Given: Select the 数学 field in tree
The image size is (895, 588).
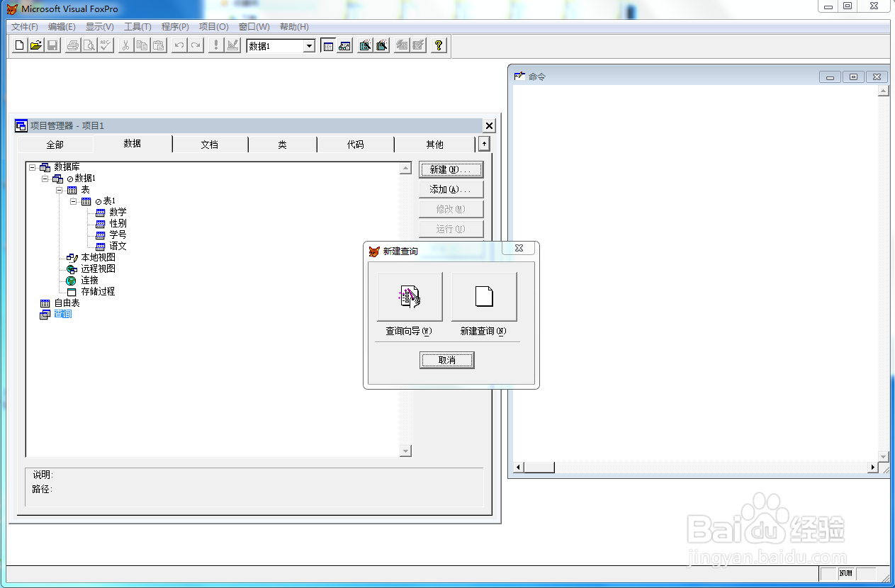Looking at the screenshot, I should coord(118,213).
